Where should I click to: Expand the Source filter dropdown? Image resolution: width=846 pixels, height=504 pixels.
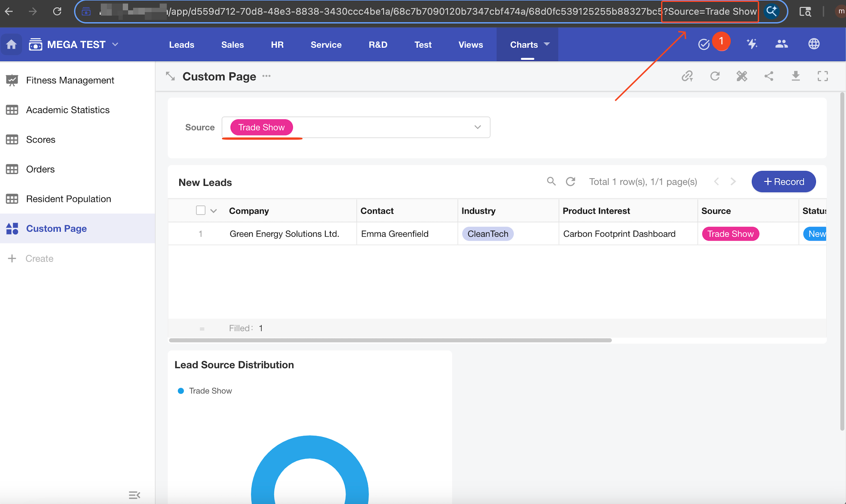[477, 127]
